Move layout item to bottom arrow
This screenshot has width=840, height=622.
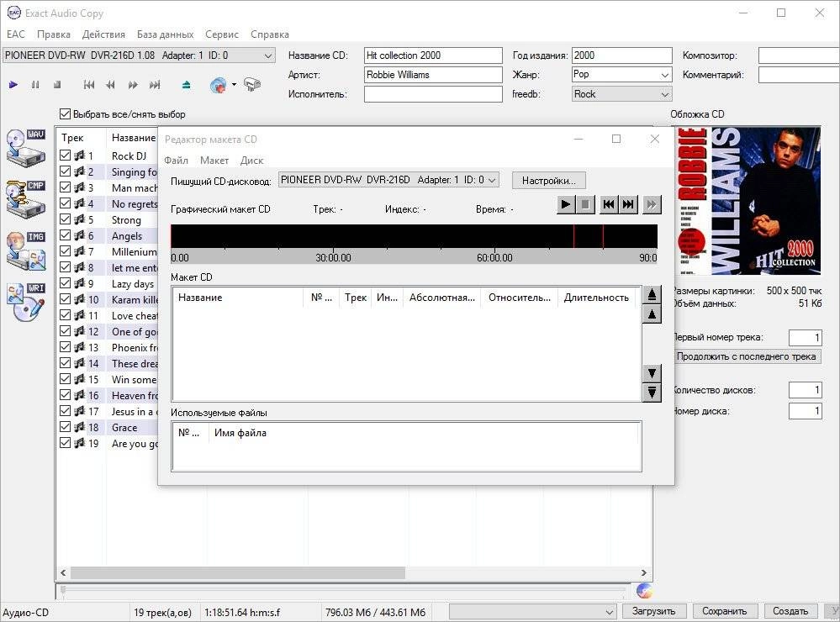tap(652, 393)
